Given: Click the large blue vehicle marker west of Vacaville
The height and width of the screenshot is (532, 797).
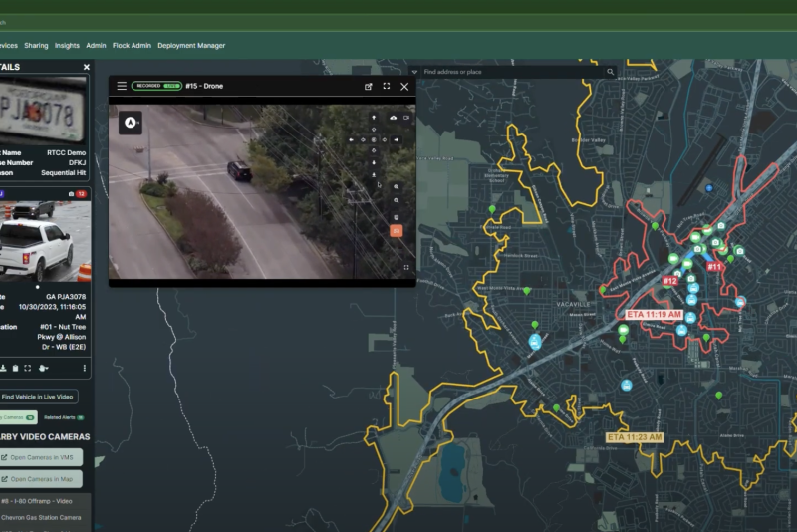Looking at the screenshot, I should tap(535, 342).
